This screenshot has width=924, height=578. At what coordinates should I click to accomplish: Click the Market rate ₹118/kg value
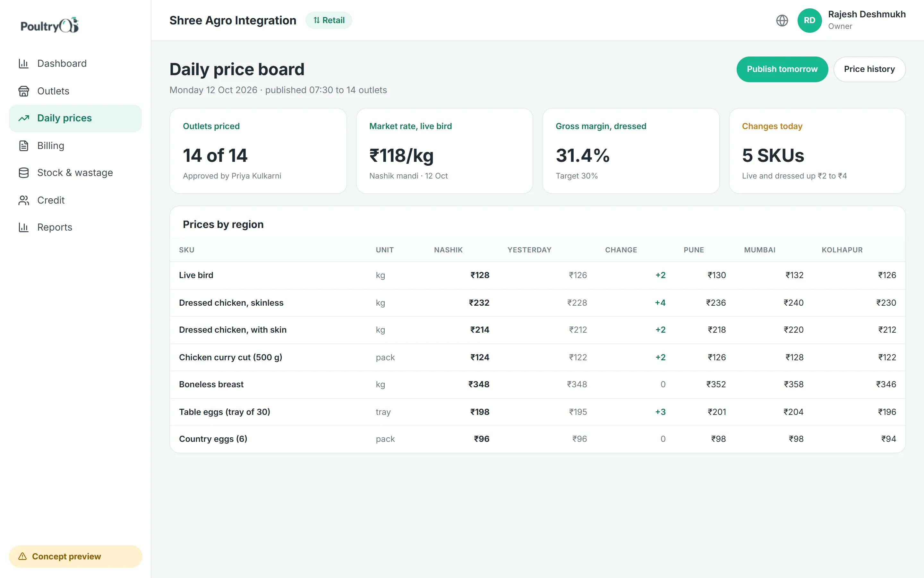pos(401,156)
